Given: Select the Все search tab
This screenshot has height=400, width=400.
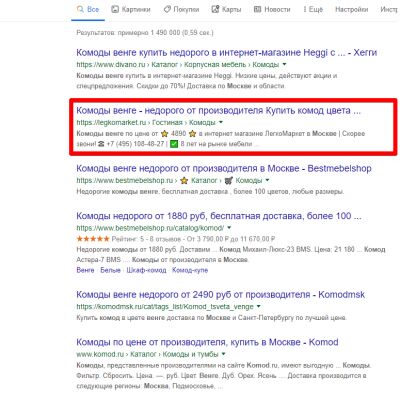Looking at the screenshot, I should (88, 10).
